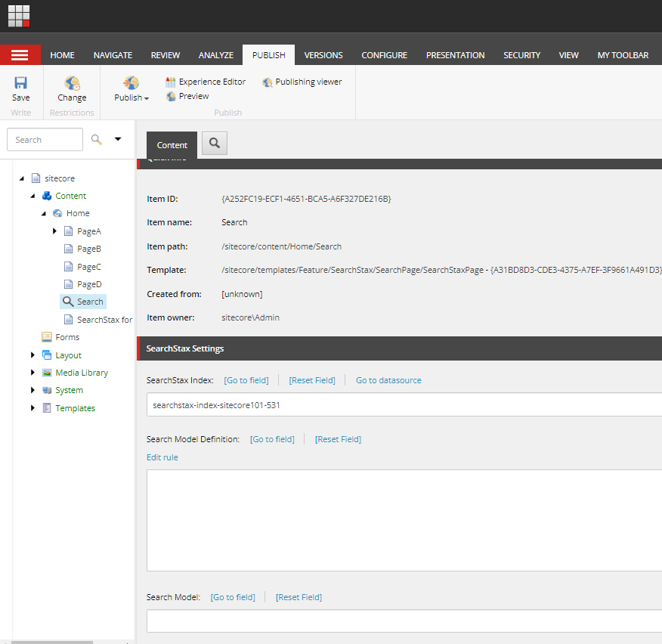Image resolution: width=662 pixels, height=644 pixels.
Task: Click the sitecore root document icon
Action: [36, 178]
